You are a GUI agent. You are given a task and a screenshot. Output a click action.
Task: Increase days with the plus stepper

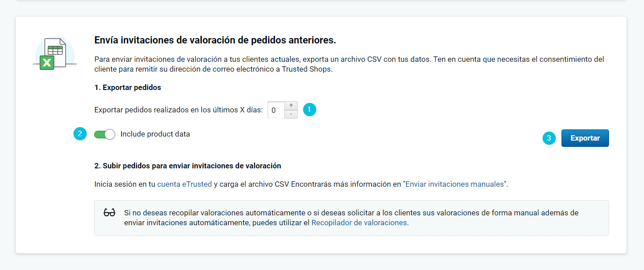pyautogui.click(x=291, y=106)
